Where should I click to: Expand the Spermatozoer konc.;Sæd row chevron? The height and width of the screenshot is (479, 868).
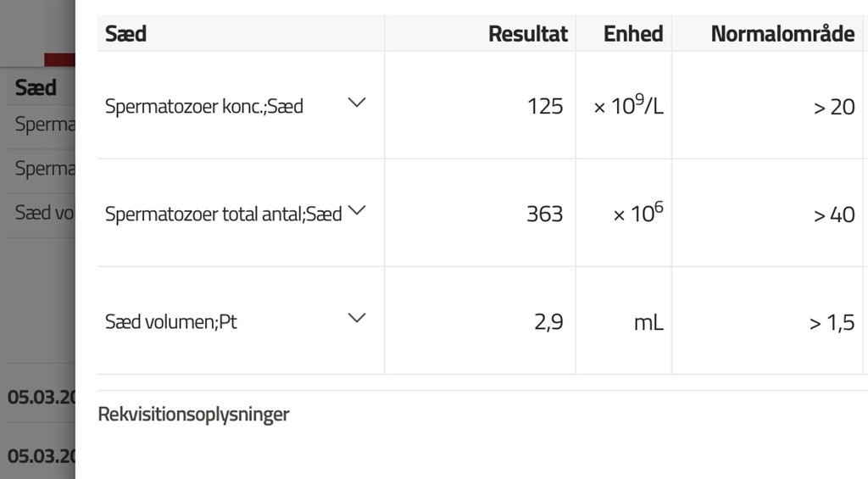point(358,103)
